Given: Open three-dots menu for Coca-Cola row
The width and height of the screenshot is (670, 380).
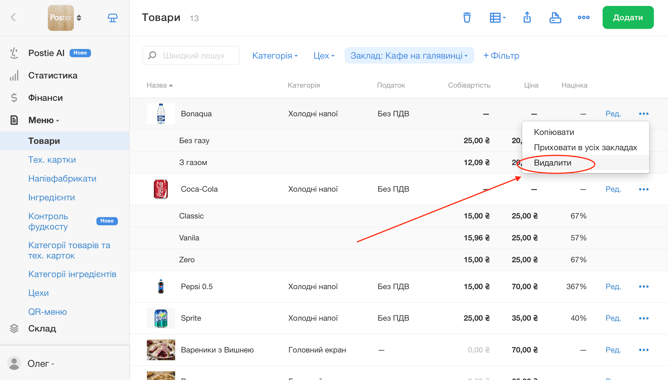Looking at the screenshot, I should pos(644,189).
